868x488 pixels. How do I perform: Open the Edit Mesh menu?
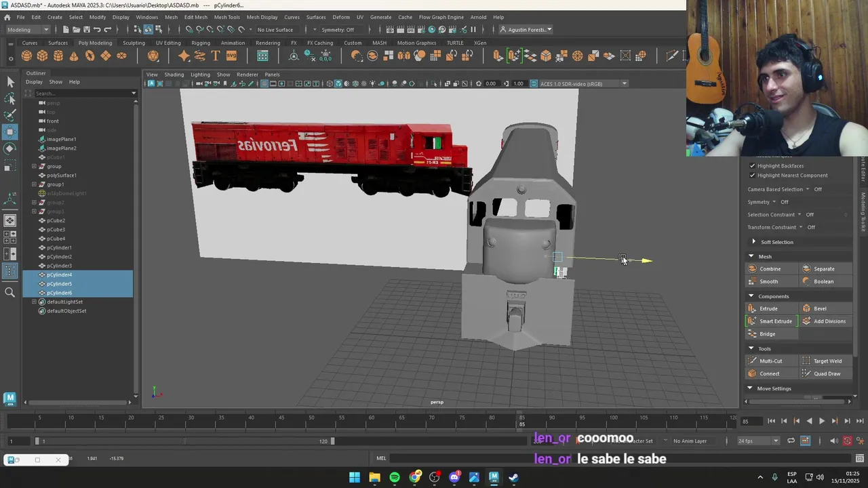(x=196, y=17)
